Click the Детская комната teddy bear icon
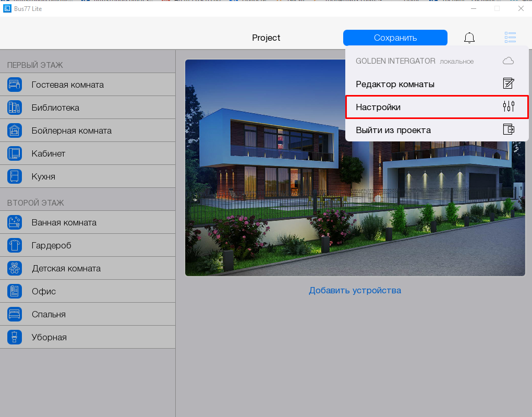532x417 pixels. pyautogui.click(x=15, y=268)
